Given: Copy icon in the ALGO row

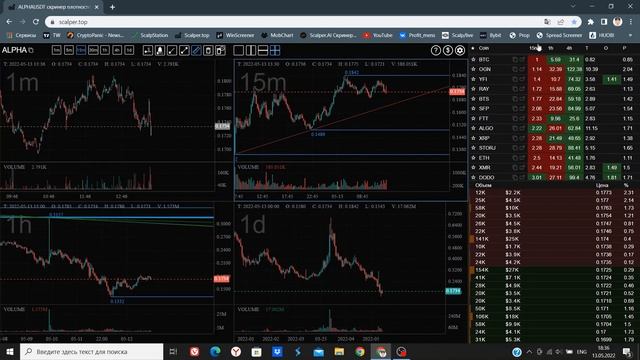Looking at the screenshot, I should (x=515, y=128).
